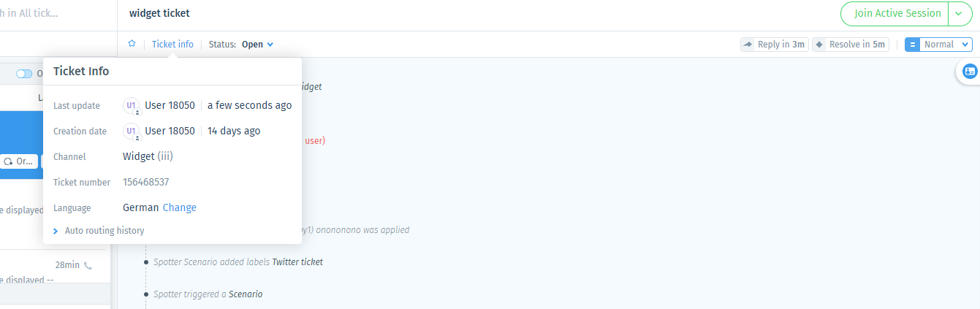Click the Creation date User 18050 avatar

click(132, 131)
